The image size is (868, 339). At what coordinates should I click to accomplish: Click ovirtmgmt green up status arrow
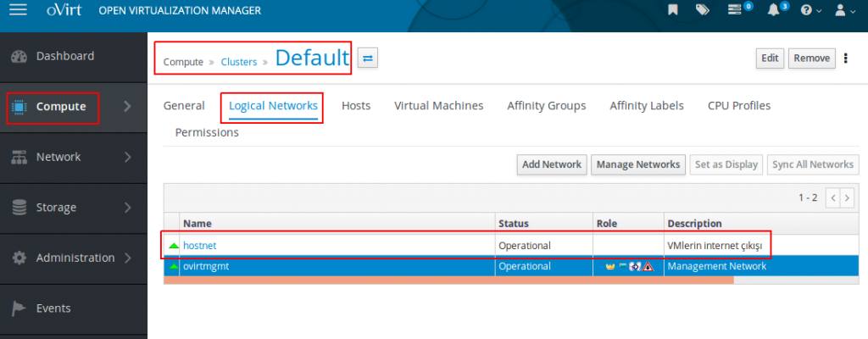point(174,266)
